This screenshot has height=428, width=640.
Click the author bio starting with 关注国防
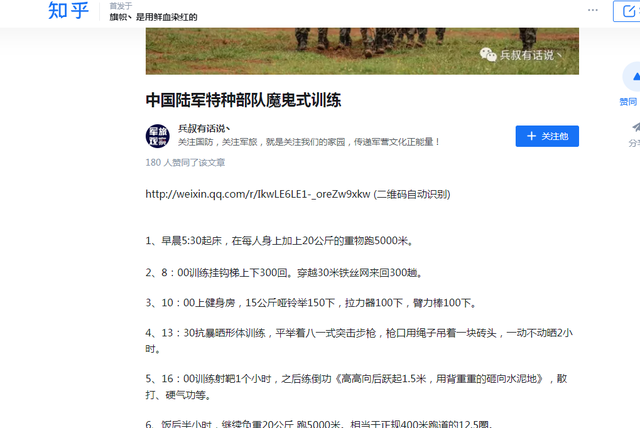point(309,143)
